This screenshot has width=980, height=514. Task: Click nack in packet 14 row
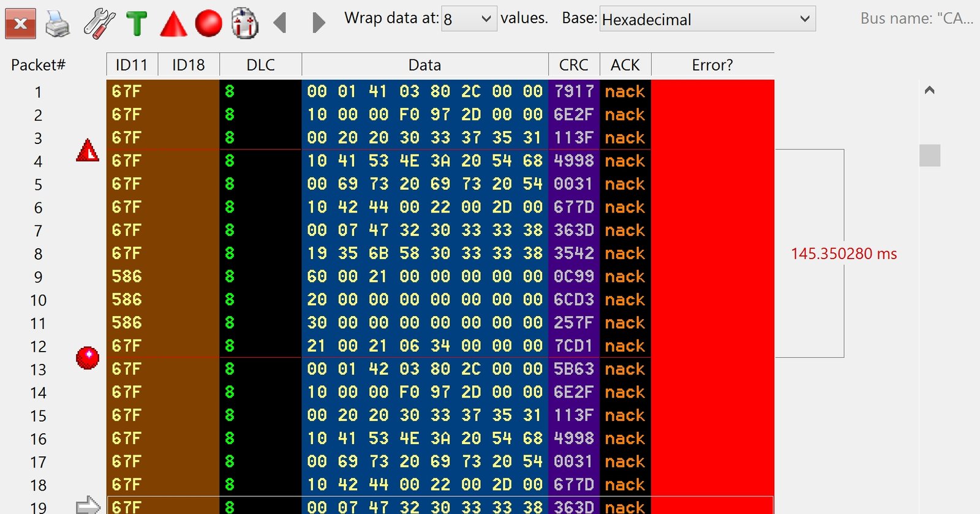(x=625, y=392)
